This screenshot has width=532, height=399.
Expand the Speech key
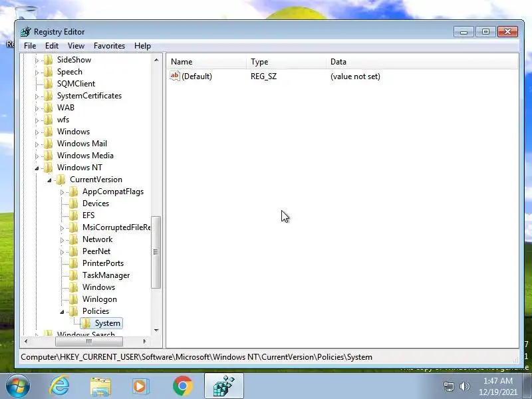click(x=37, y=72)
